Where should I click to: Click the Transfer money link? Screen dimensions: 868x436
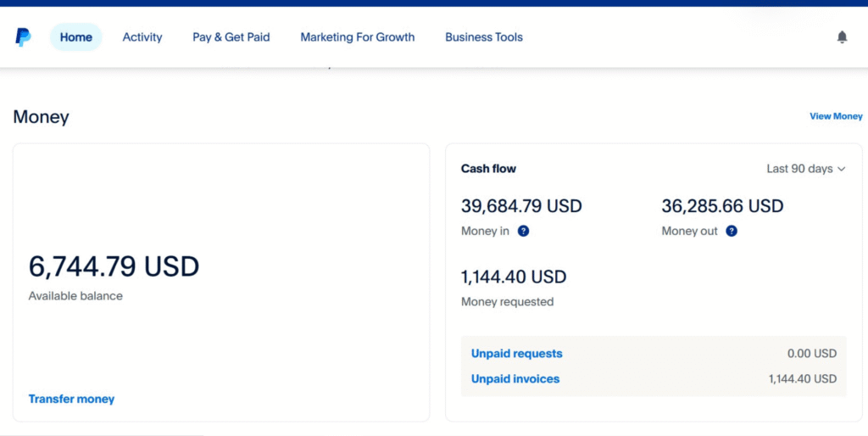pos(71,399)
